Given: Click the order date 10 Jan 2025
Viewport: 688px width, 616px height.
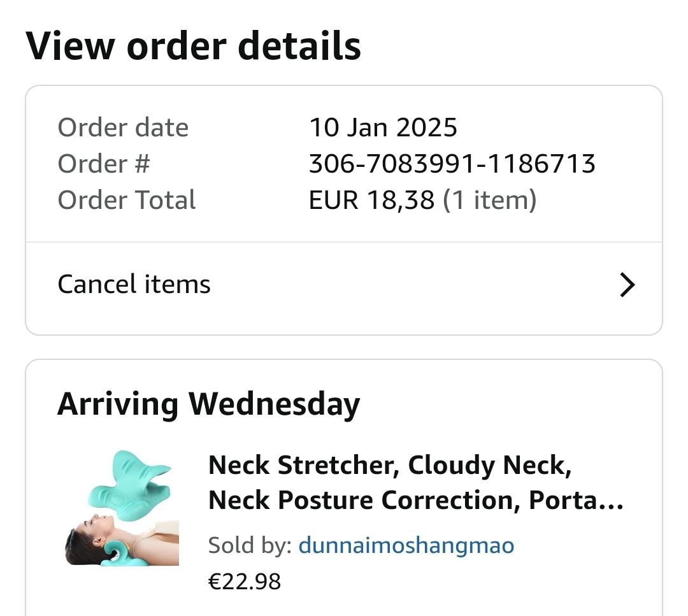Looking at the screenshot, I should [383, 128].
